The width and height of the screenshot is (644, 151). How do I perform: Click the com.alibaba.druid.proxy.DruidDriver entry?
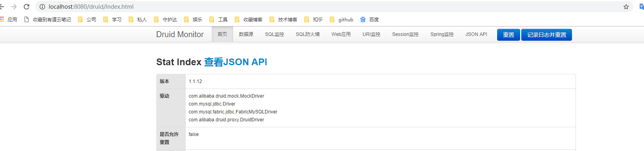pos(226,120)
